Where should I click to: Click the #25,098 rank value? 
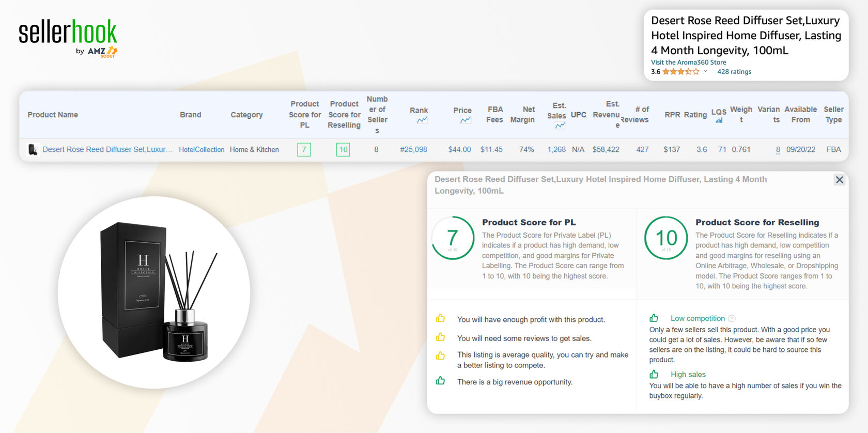pos(413,149)
